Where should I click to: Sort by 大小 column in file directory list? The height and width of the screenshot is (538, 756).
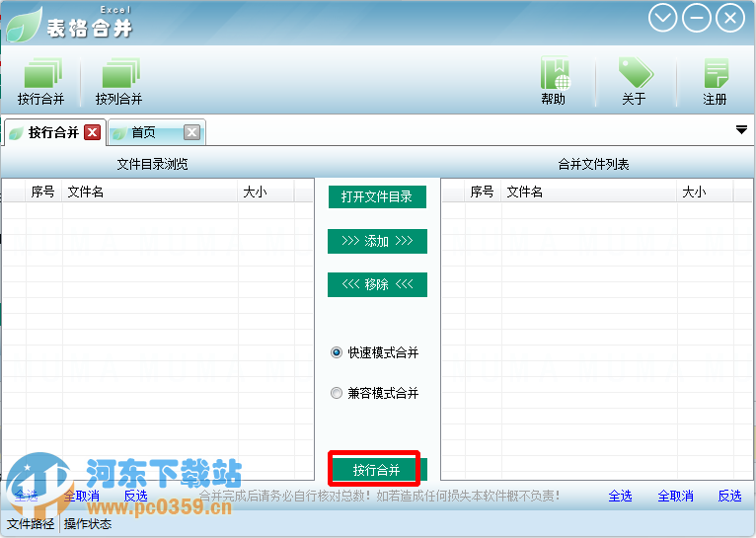point(265,192)
